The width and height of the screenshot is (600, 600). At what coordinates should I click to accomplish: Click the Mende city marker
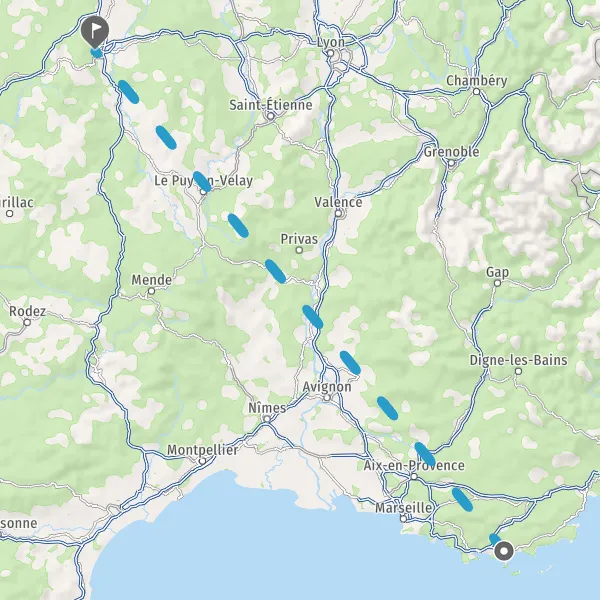[x=151, y=291]
